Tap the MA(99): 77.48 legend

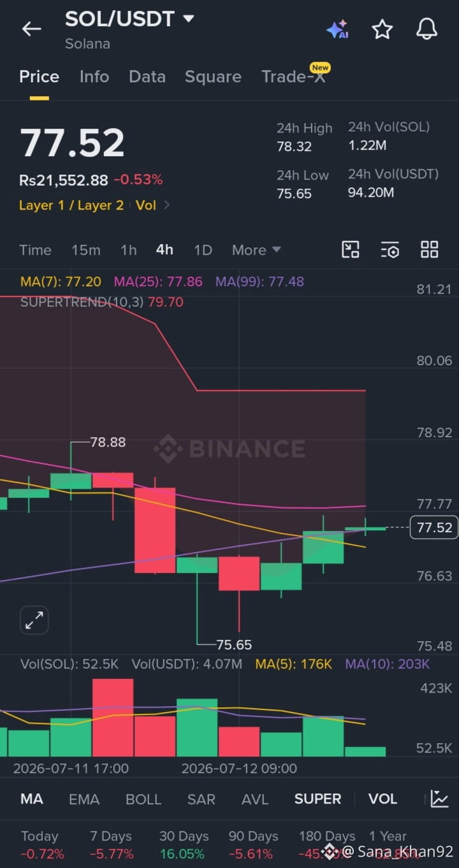point(259,282)
